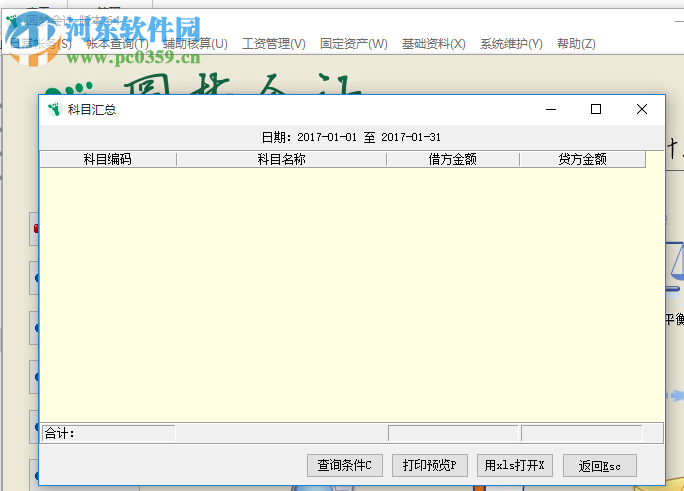684x491 pixels.
Task: Close the 科目汇总 dialog
Action: 642,109
